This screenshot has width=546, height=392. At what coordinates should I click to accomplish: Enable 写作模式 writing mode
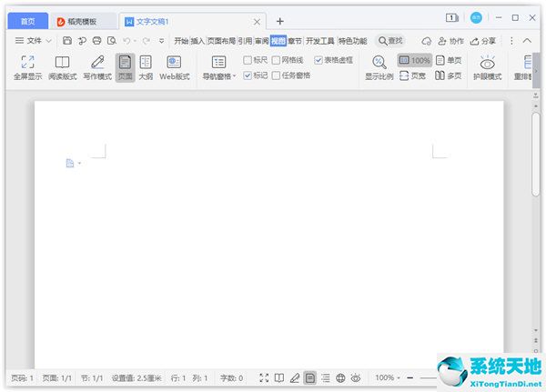click(97, 67)
